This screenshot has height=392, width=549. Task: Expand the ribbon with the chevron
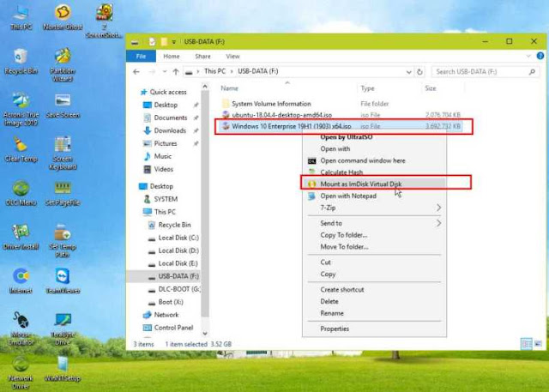tap(528, 56)
